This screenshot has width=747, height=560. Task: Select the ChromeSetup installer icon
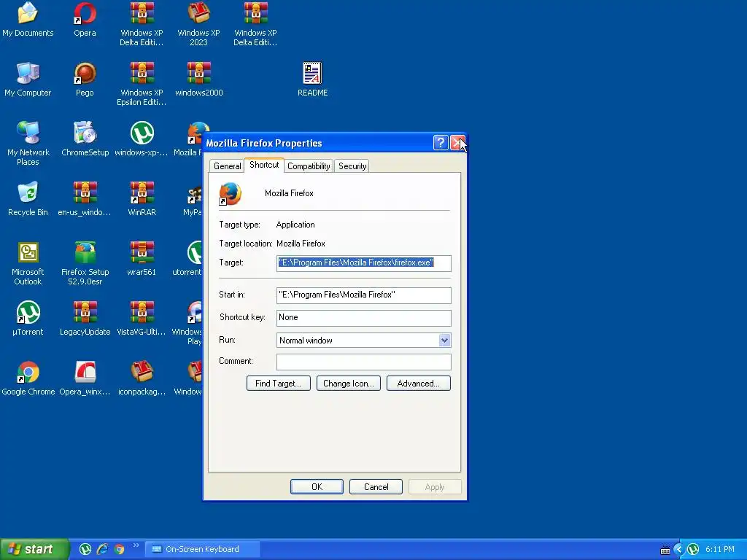pyautogui.click(x=85, y=139)
